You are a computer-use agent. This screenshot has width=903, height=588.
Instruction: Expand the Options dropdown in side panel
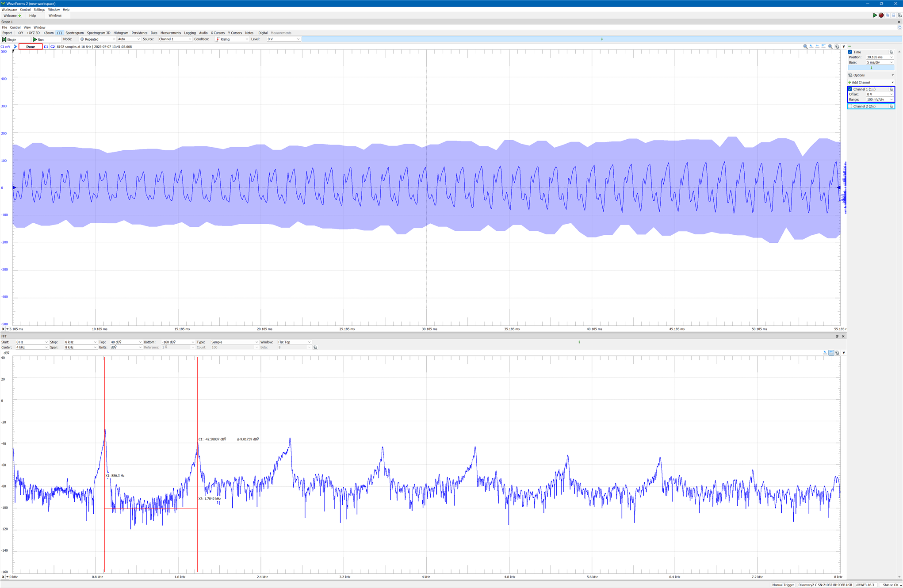click(x=871, y=75)
